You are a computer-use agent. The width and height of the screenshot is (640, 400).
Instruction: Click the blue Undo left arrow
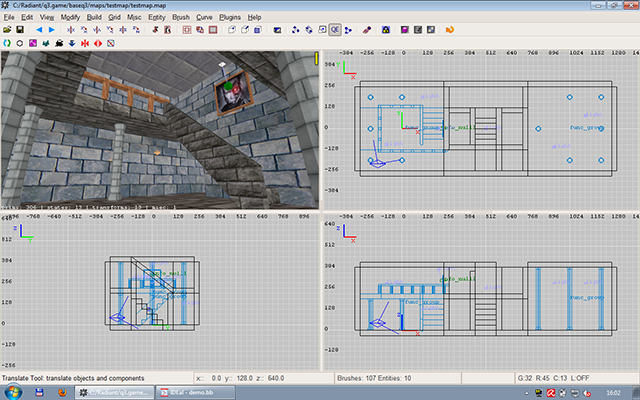pyautogui.click(x=39, y=30)
